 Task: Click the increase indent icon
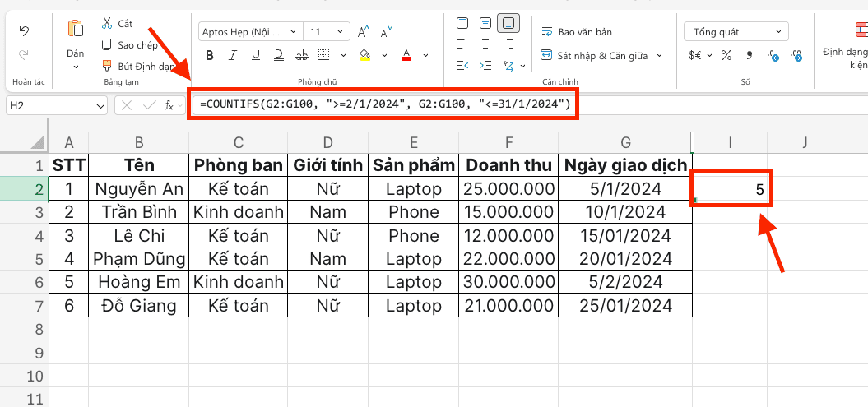(485, 66)
